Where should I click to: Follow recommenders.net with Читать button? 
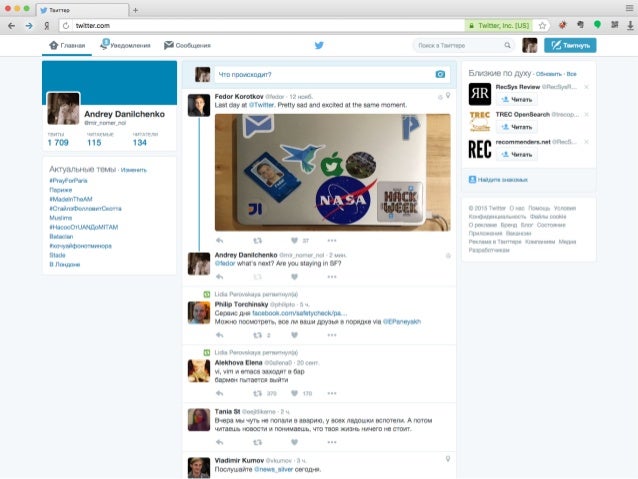click(517, 154)
